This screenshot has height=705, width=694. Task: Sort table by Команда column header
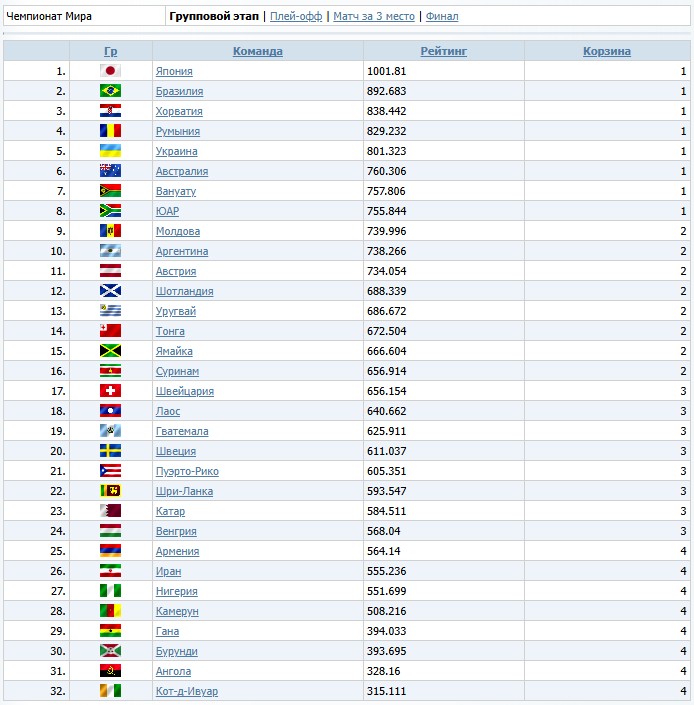pyautogui.click(x=258, y=51)
